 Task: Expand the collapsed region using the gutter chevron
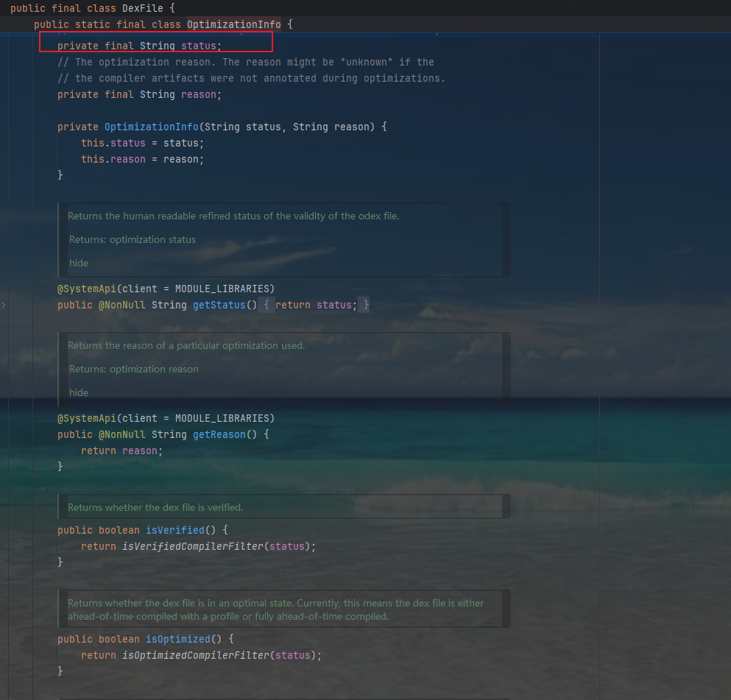[4, 303]
